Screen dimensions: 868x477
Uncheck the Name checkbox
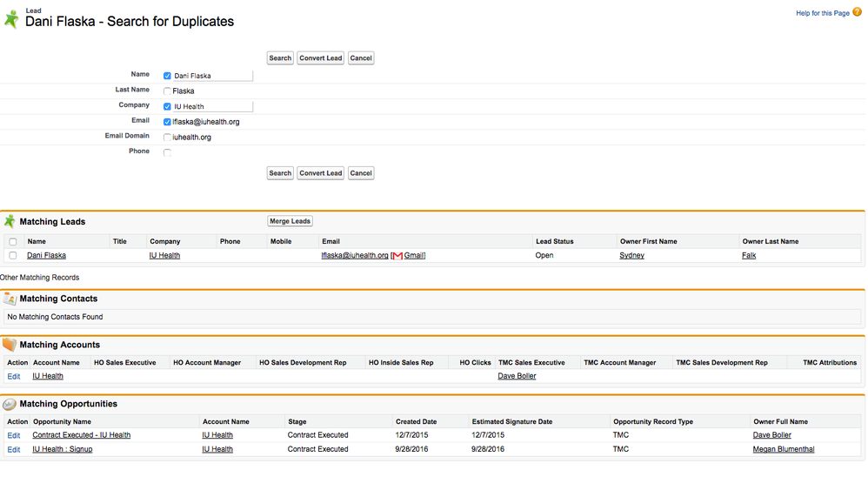point(167,76)
